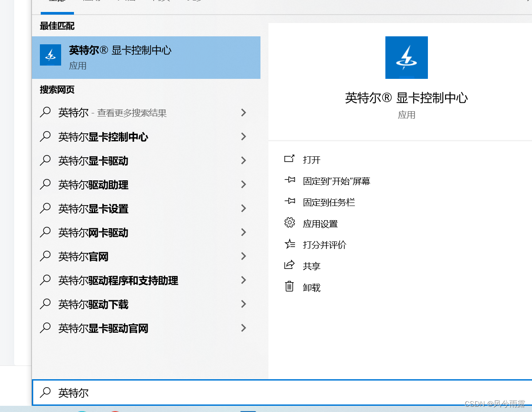Image resolution: width=532 pixels, height=412 pixels.
Task: Expand the chevron for 英特尔显卡控制中心 suggestion
Action: pos(243,136)
